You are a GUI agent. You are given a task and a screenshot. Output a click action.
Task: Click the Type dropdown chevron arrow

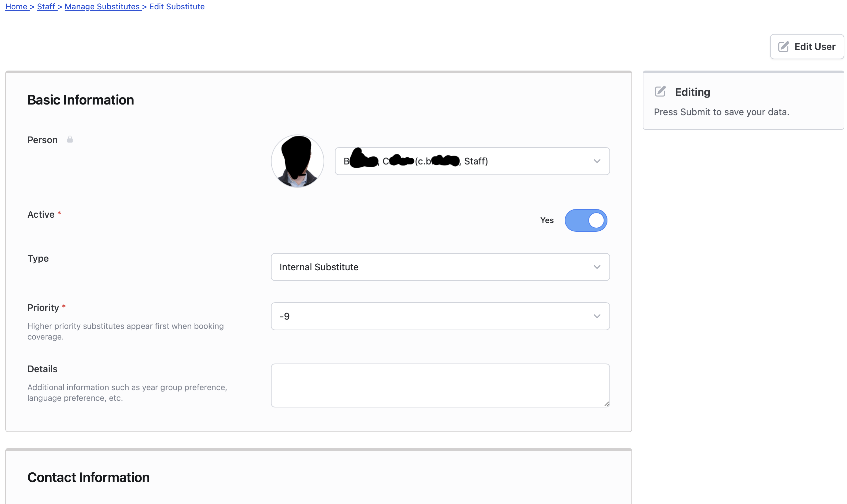[x=597, y=267]
